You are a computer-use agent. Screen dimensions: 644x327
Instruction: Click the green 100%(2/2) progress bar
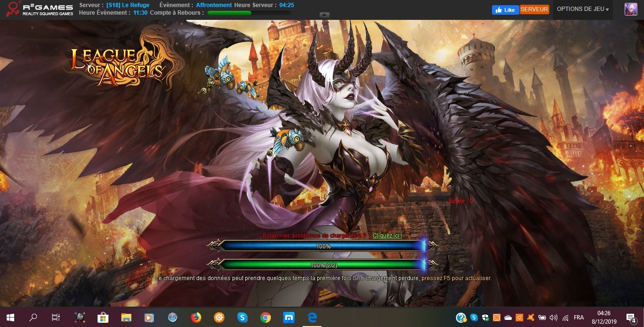tap(323, 265)
